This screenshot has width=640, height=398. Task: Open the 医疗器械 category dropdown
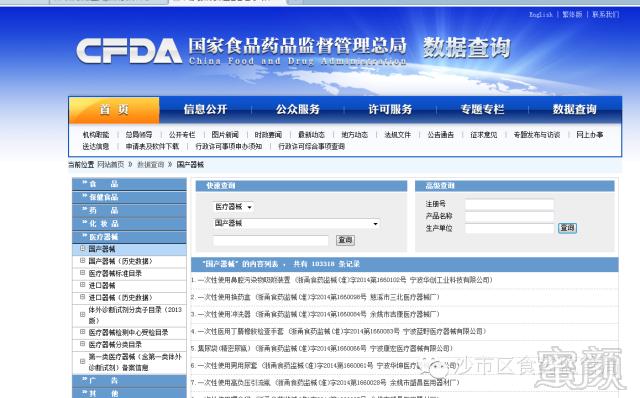[x=233, y=207]
